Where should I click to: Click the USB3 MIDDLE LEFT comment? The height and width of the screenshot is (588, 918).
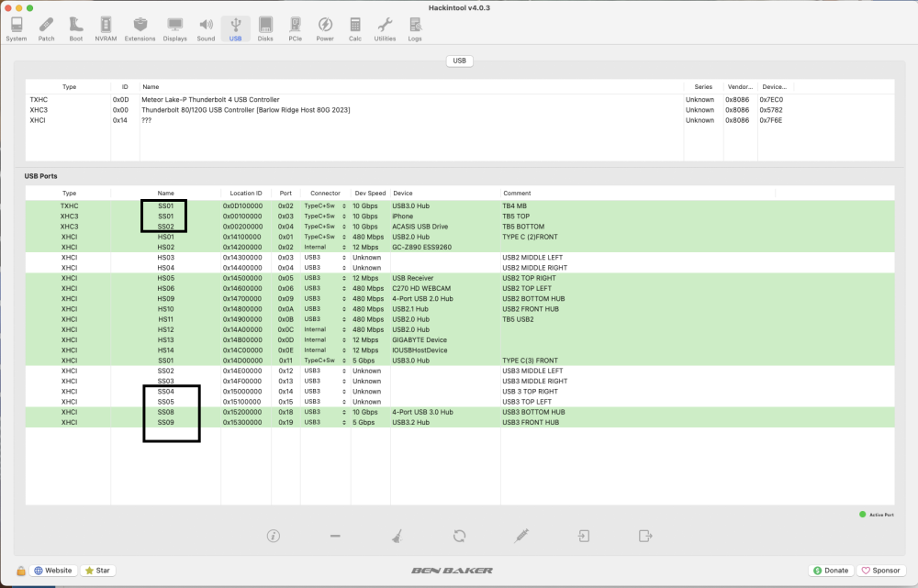click(532, 371)
